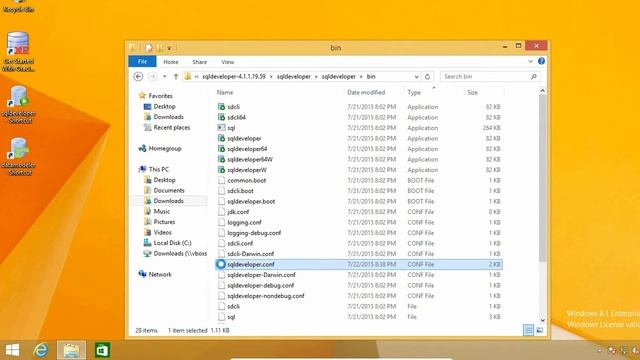
Task: Open Internet Explorer from taskbar
Action: click(x=40, y=350)
